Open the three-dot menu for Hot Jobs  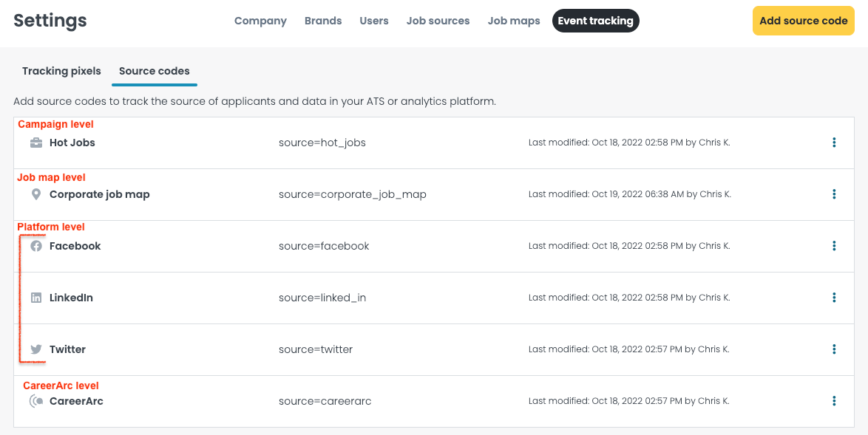(x=834, y=143)
